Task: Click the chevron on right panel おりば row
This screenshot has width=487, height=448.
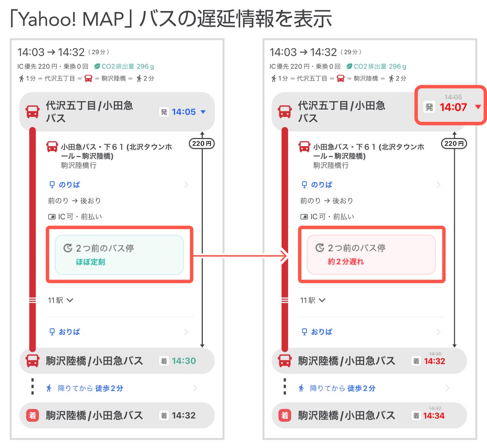Action: tap(439, 332)
